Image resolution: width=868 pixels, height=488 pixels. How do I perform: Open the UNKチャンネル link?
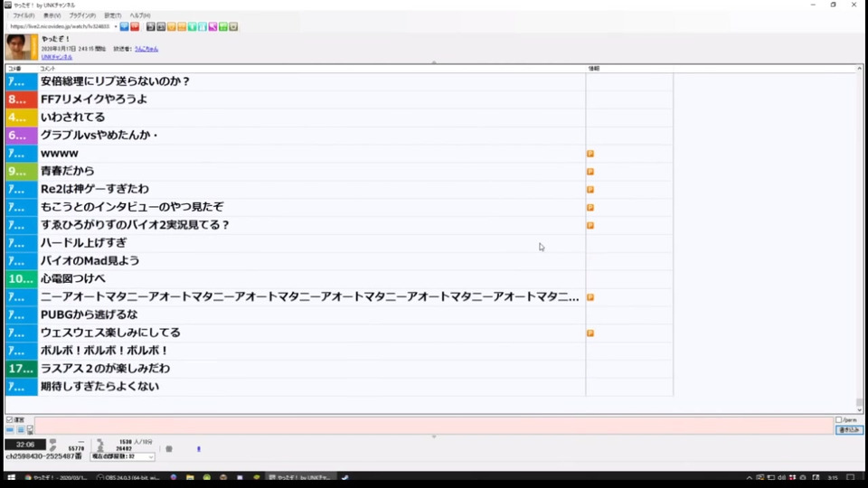tap(56, 57)
